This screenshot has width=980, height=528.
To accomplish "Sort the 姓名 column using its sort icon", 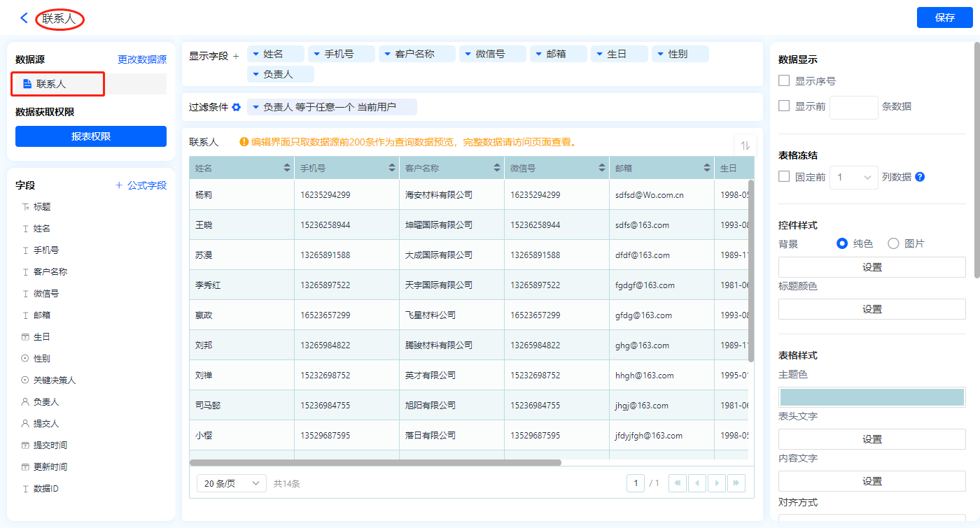I will click(x=287, y=168).
